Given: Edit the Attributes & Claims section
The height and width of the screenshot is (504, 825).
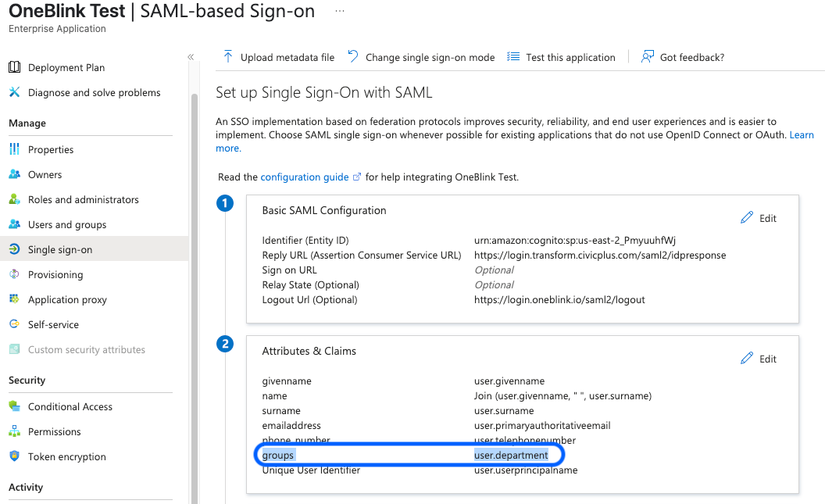Looking at the screenshot, I should pyautogui.click(x=759, y=359).
